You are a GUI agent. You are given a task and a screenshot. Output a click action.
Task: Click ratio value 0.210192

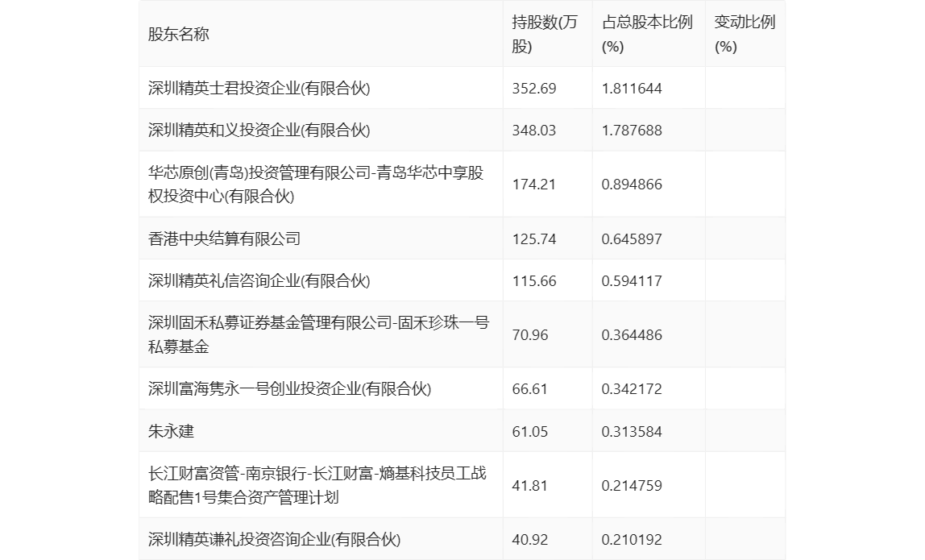tap(632, 539)
